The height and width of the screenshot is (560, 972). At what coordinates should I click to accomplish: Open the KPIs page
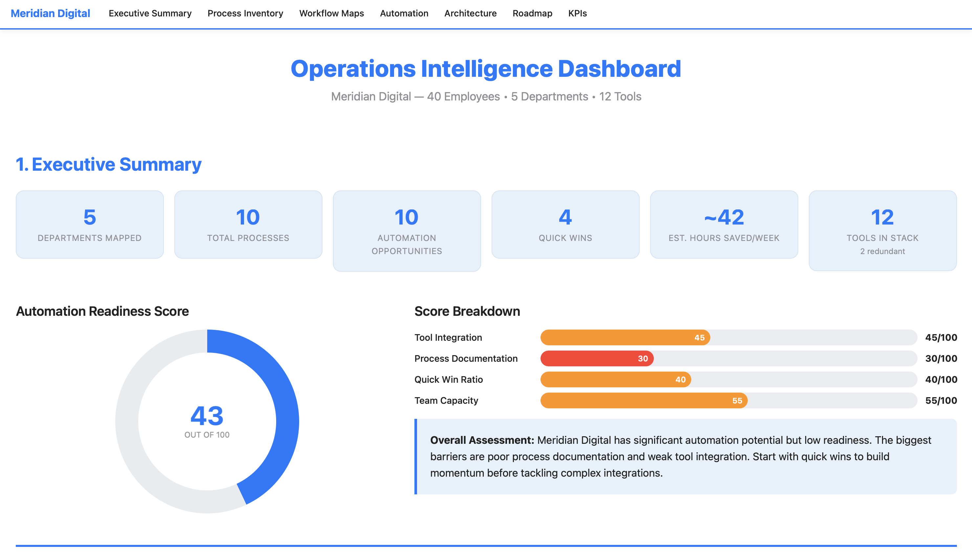tap(577, 13)
